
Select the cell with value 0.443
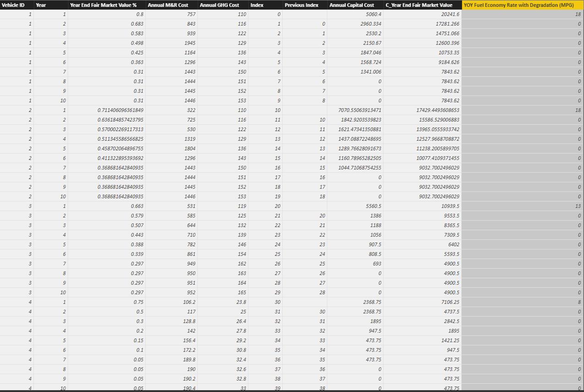pos(106,235)
